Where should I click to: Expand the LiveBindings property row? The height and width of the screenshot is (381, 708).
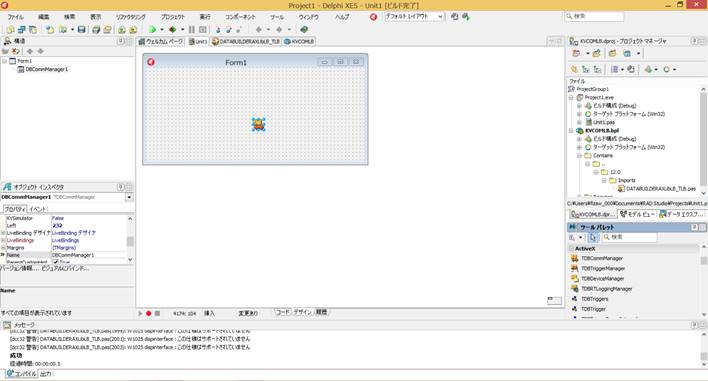point(4,240)
